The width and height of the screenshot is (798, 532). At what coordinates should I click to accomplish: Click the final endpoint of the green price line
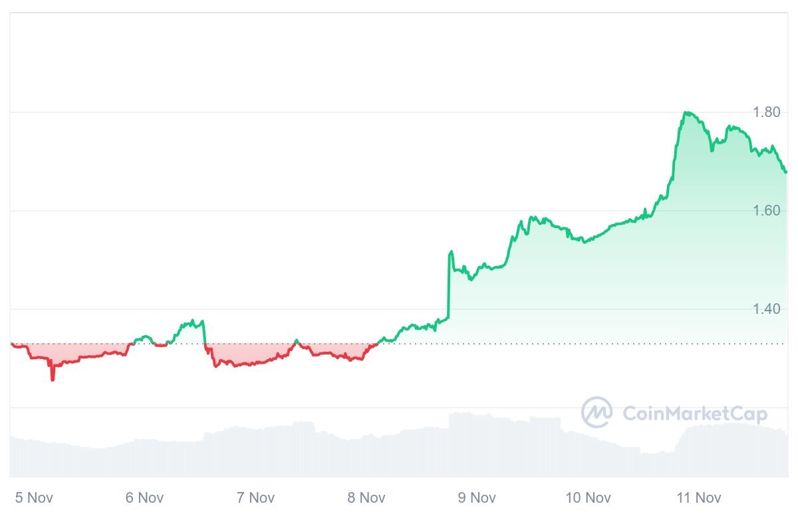click(785, 172)
